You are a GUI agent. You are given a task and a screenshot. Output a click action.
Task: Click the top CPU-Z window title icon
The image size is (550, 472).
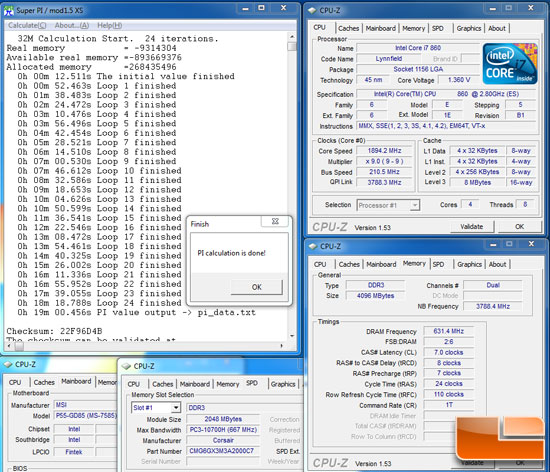tap(312, 11)
